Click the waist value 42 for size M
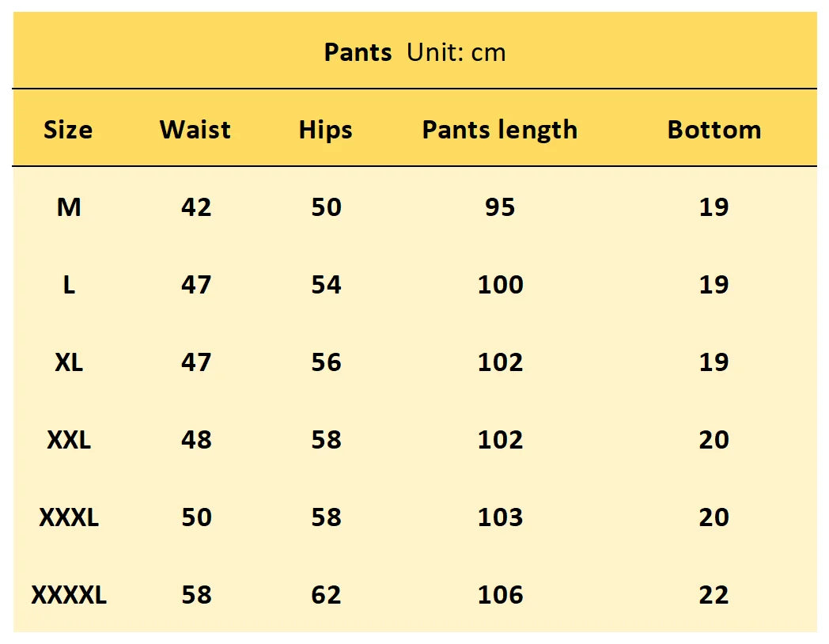Image resolution: width=829 pixels, height=644 pixels. click(x=196, y=207)
